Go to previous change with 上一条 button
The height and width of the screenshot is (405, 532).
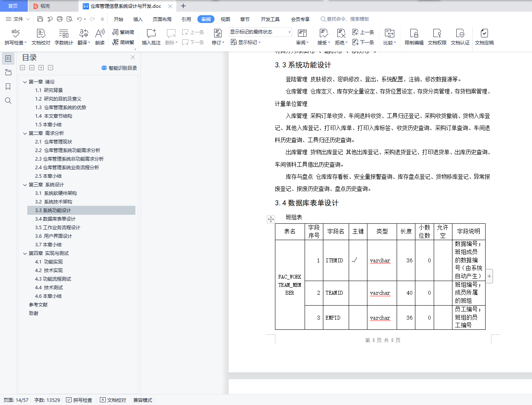tap(363, 32)
